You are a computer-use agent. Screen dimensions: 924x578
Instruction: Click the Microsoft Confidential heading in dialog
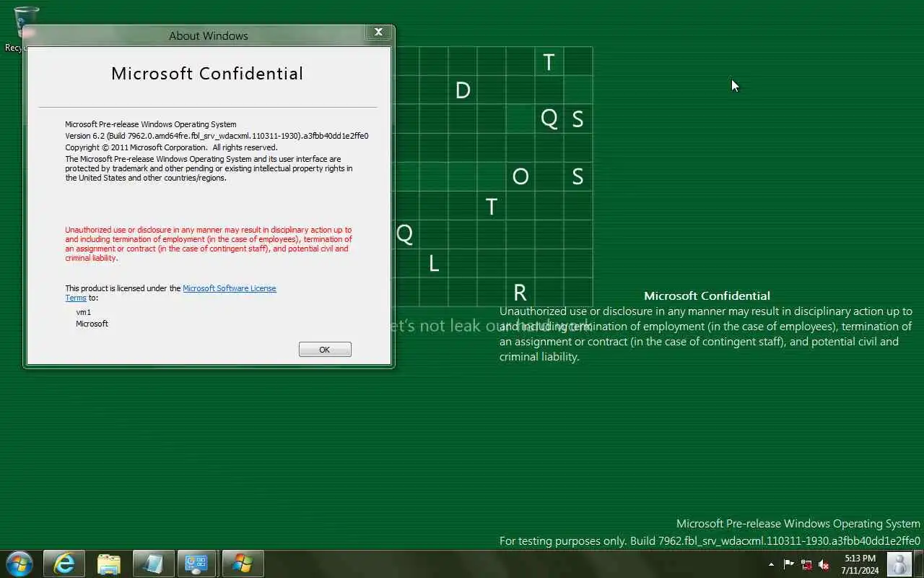pyautogui.click(x=207, y=74)
